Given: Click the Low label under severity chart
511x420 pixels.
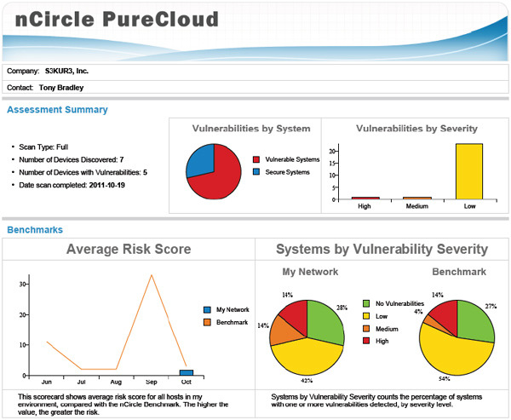Looking at the screenshot, I should tap(469, 206).
